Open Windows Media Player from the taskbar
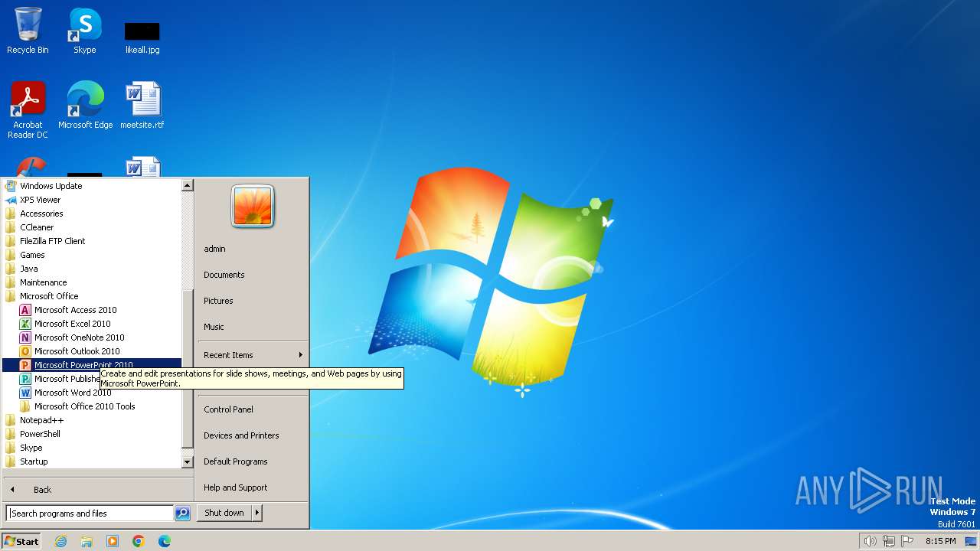This screenshot has width=980, height=551. (113, 541)
